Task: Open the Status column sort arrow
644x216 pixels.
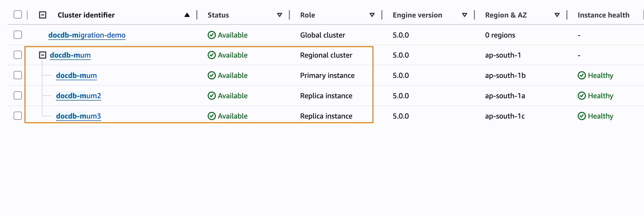Action: pyautogui.click(x=280, y=15)
